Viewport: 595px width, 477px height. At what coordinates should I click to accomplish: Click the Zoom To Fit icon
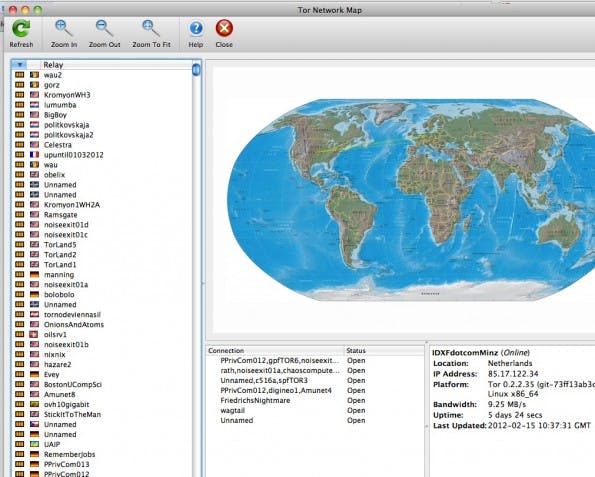pos(151,28)
